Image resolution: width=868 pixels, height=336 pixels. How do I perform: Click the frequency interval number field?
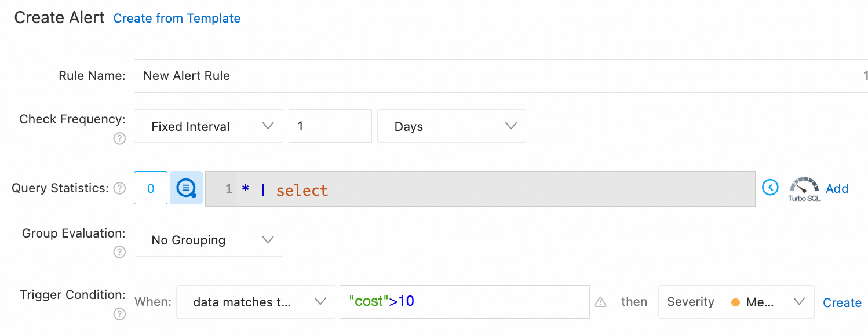(x=330, y=126)
